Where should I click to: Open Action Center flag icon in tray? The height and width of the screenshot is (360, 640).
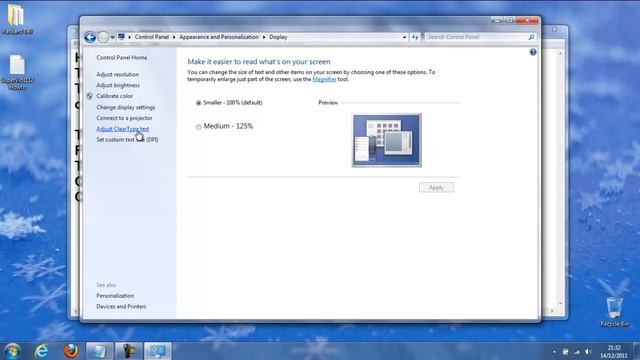[x=565, y=351]
